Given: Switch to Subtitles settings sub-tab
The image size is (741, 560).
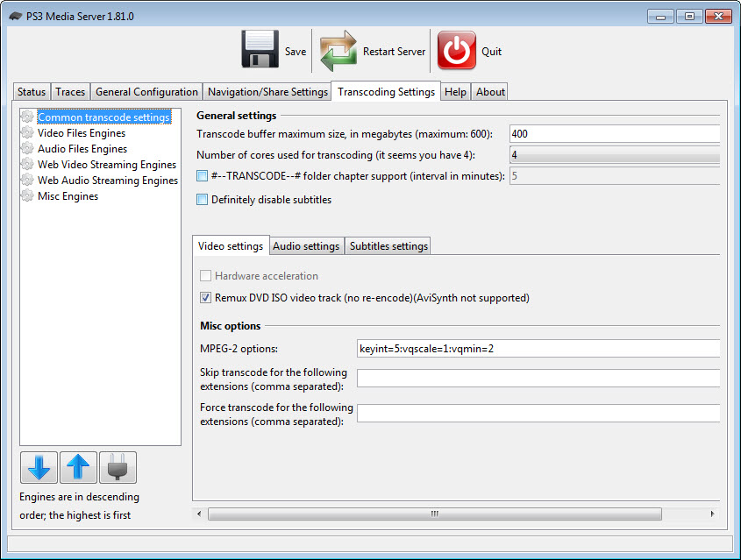Looking at the screenshot, I should [388, 246].
